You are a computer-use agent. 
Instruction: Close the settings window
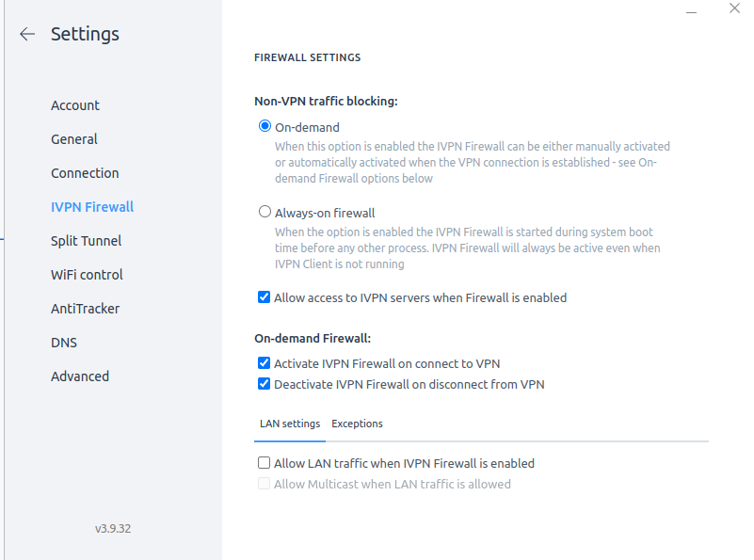pyautogui.click(x=734, y=9)
